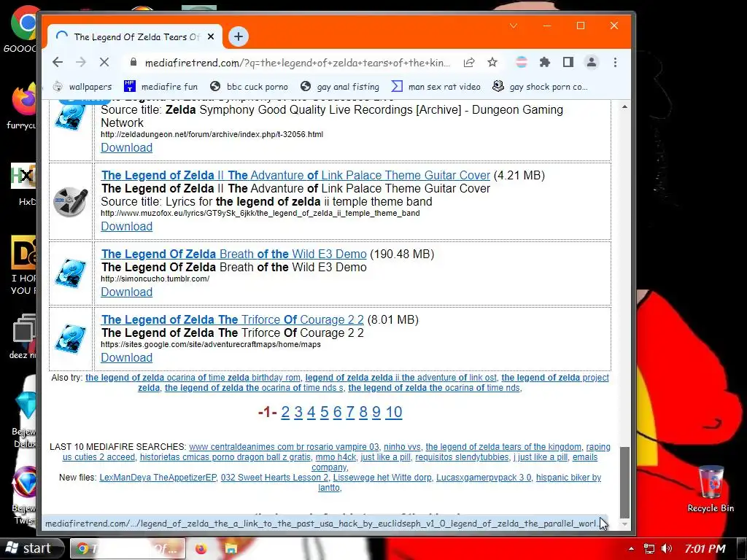This screenshot has width=747, height=560.
Task: Click the volume speaker tray icon
Action: pyautogui.click(x=667, y=548)
